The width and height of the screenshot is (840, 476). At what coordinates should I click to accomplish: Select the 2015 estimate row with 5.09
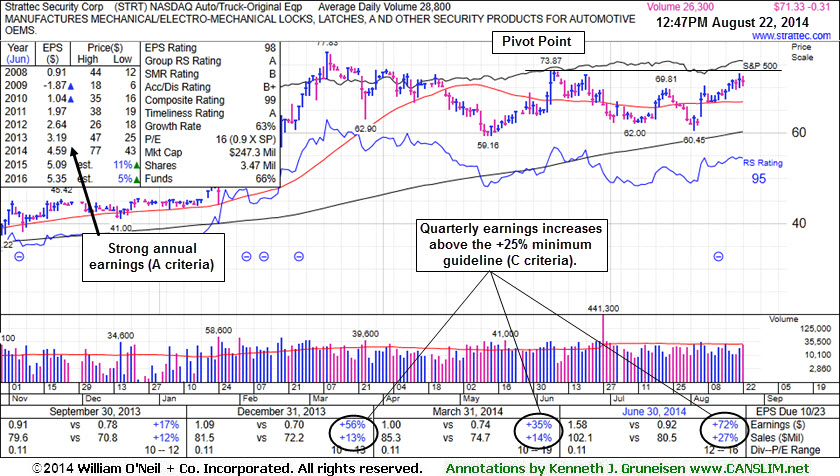70,165
